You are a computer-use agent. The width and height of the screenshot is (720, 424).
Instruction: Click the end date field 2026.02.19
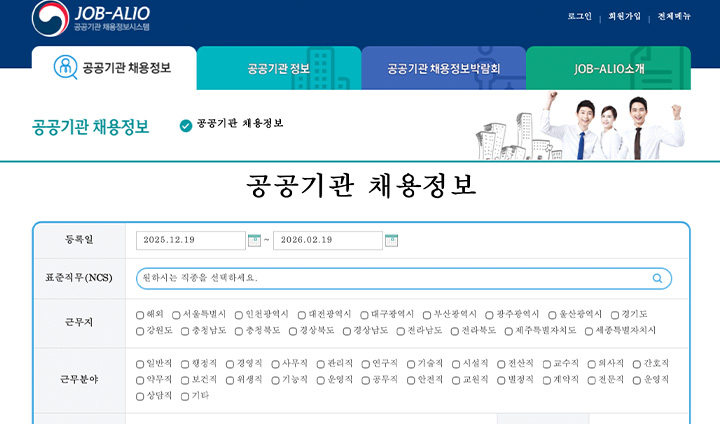(x=327, y=240)
